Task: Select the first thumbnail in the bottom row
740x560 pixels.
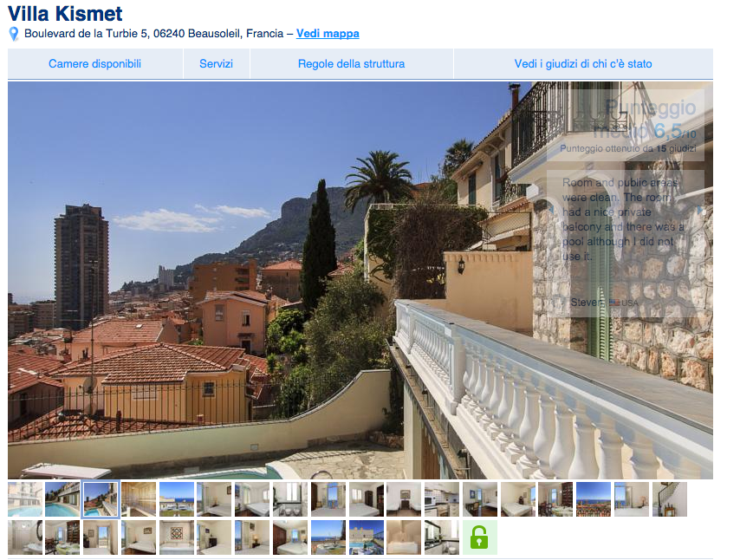Action: point(25,537)
